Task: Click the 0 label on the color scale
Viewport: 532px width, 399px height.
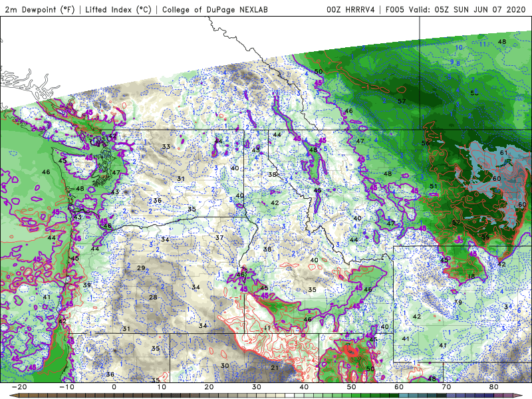Action: click(x=114, y=387)
